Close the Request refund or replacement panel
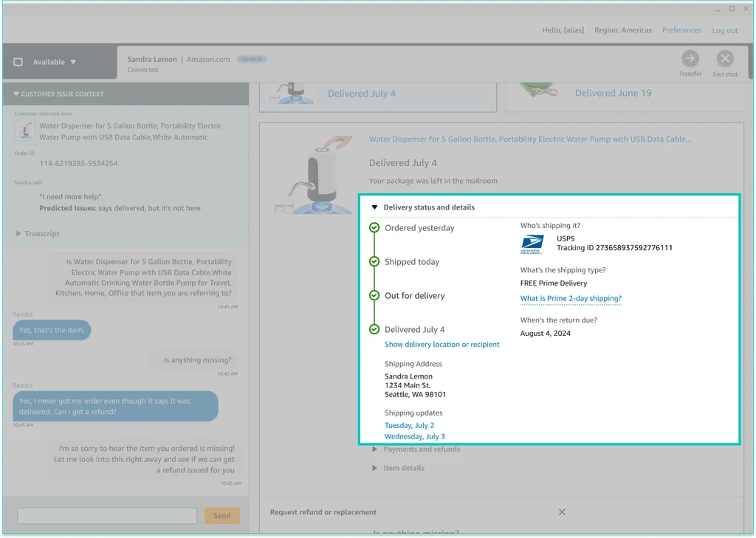This screenshot has width=756, height=538. click(562, 512)
